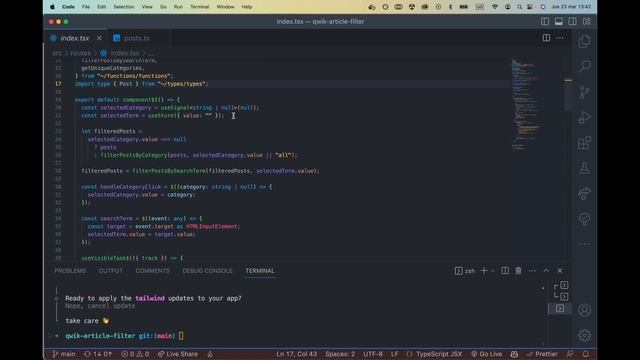The image size is (640, 360).
Task: Open macOS Control Center icon
Action: click(x=530, y=7)
